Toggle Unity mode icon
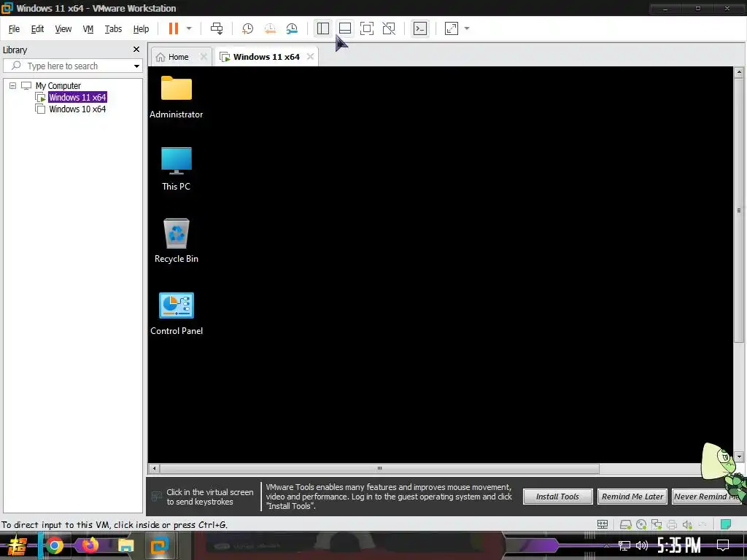The width and height of the screenshot is (747, 560). click(389, 28)
